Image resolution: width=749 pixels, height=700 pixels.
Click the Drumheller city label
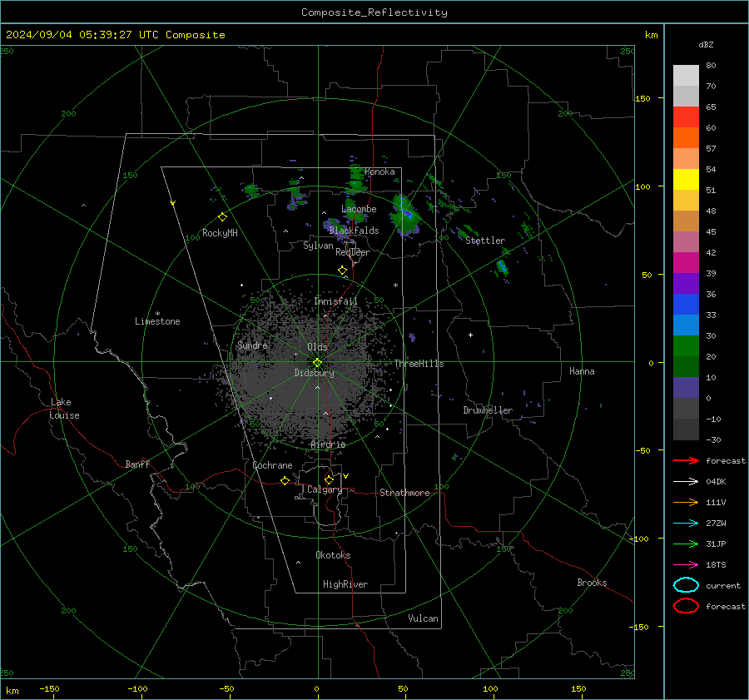(x=488, y=410)
